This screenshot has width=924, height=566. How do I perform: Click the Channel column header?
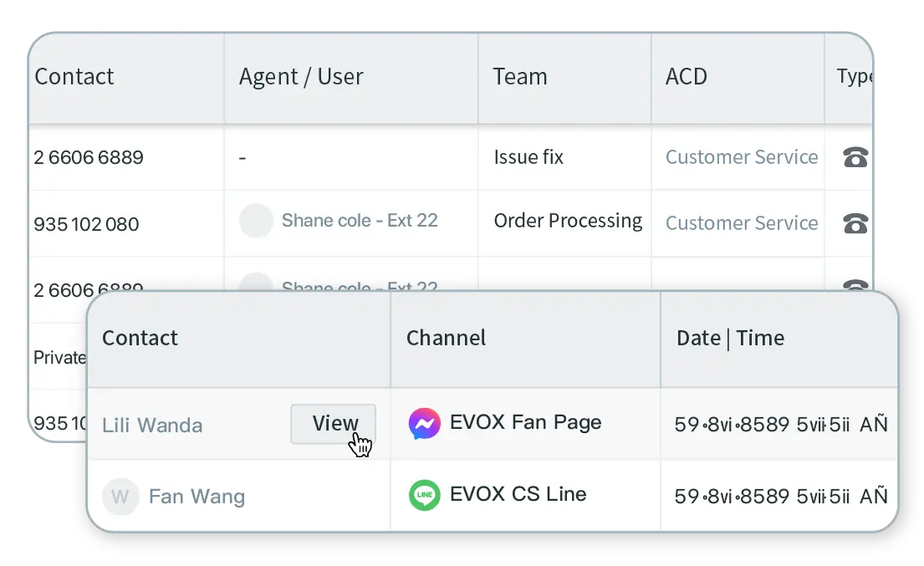click(446, 338)
